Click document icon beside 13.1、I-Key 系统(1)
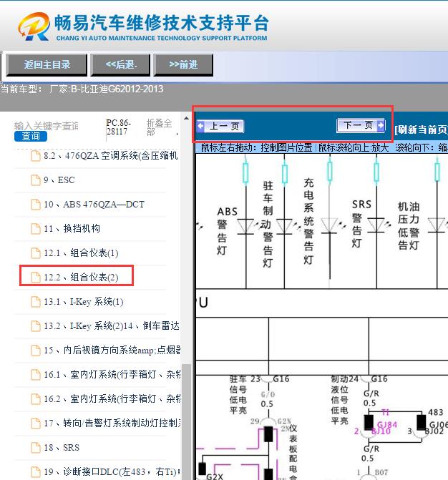 [x=36, y=302]
